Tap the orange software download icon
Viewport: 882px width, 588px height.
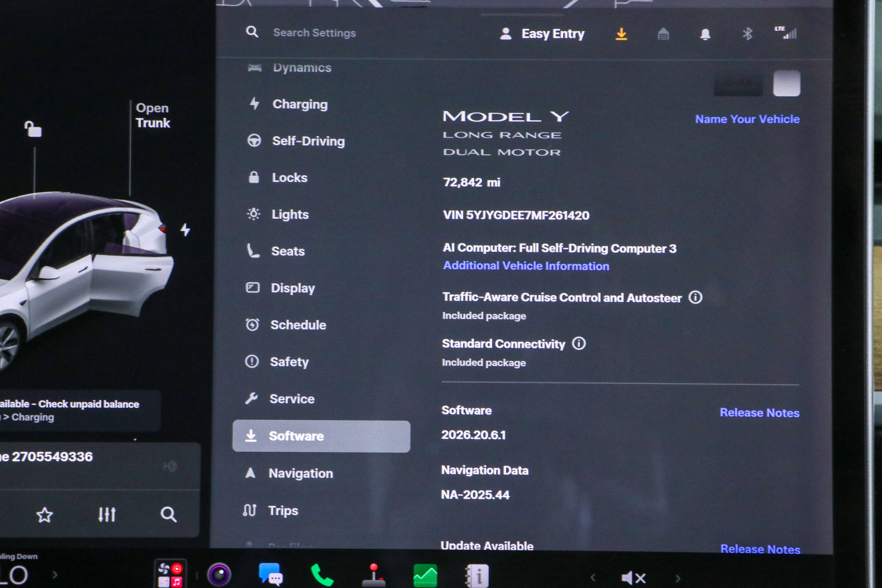click(621, 34)
